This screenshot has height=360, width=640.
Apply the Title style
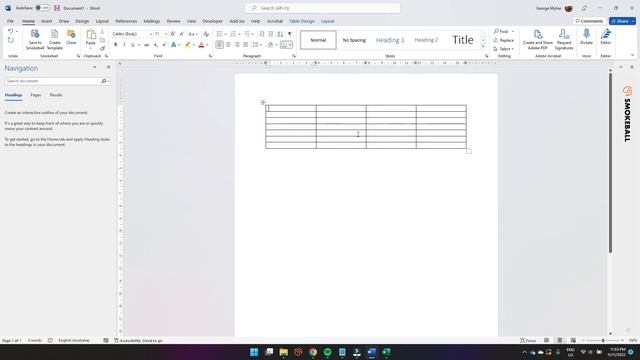coord(462,40)
